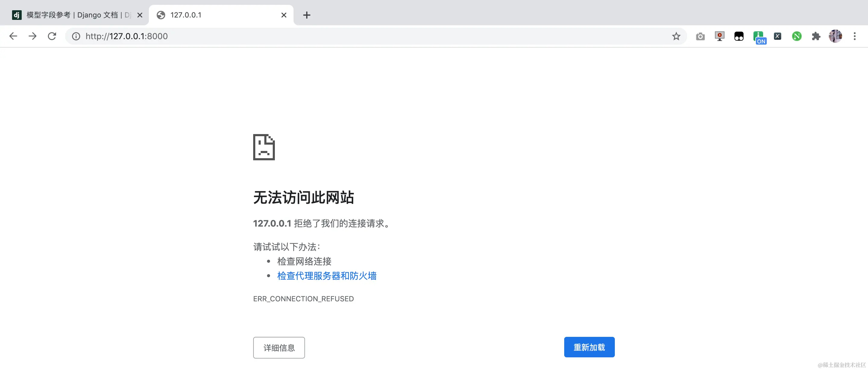Click the 详细信息 button
Viewport: 868px width, 370px height.
[279, 347]
